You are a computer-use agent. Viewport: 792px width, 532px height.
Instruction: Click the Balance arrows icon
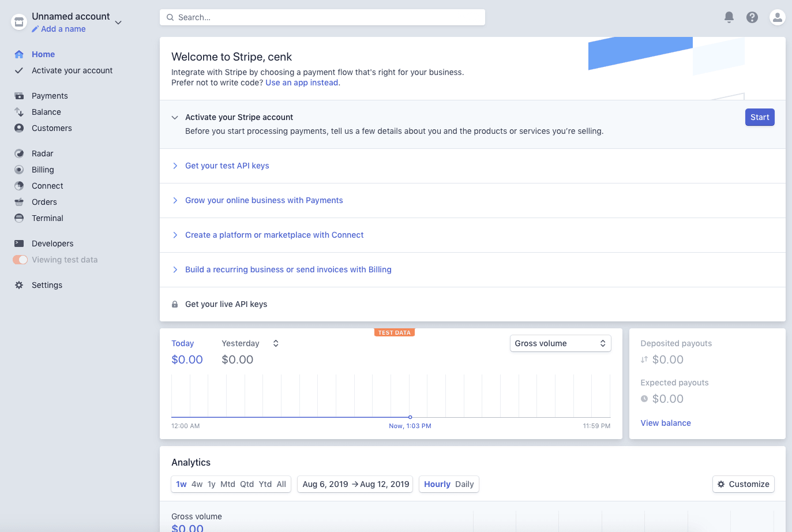(19, 112)
